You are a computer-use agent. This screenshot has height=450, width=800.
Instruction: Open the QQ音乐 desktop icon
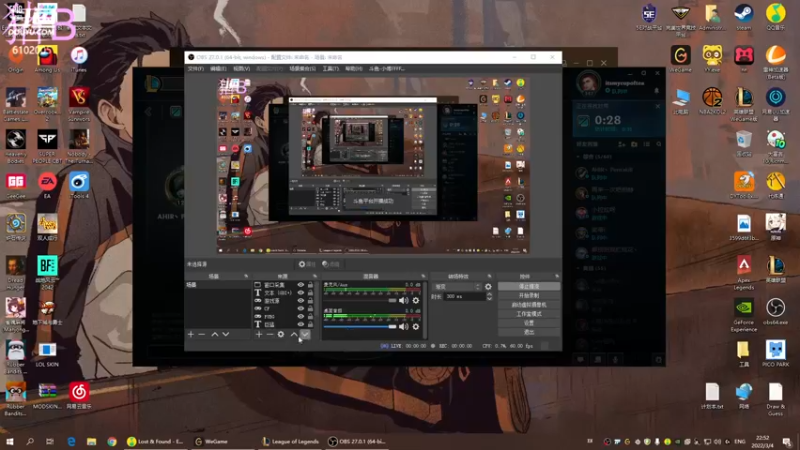(x=776, y=17)
